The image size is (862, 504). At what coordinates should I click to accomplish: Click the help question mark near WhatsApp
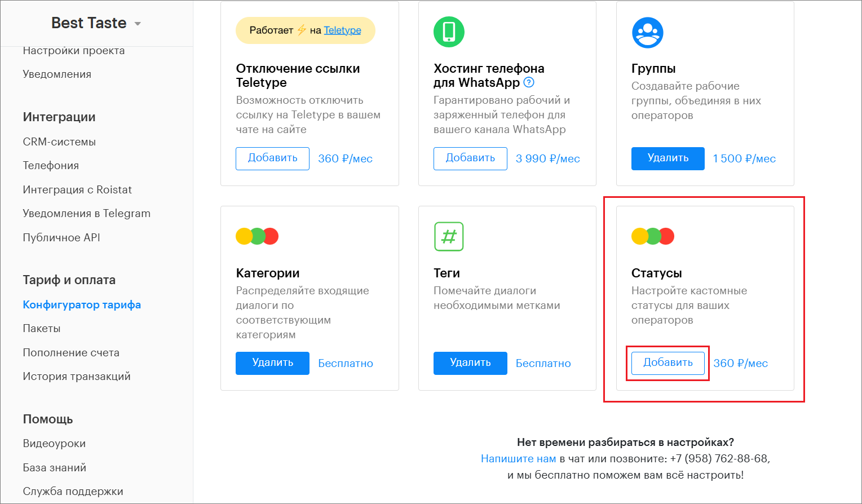coord(529,83)
